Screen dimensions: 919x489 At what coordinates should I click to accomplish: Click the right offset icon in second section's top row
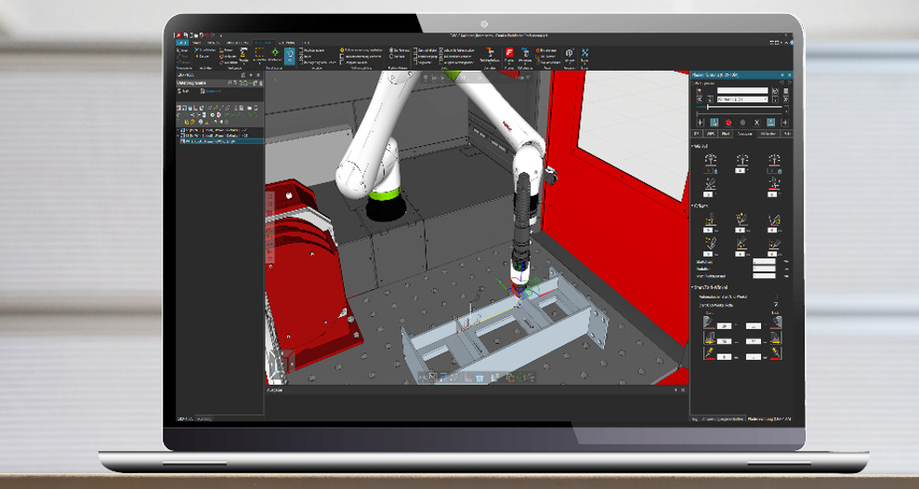pos(774,220)
